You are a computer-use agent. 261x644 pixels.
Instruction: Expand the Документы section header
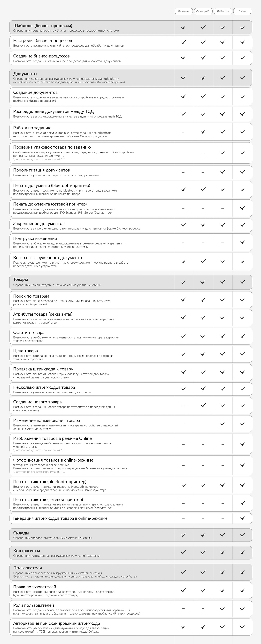click(x=131, y=78)
